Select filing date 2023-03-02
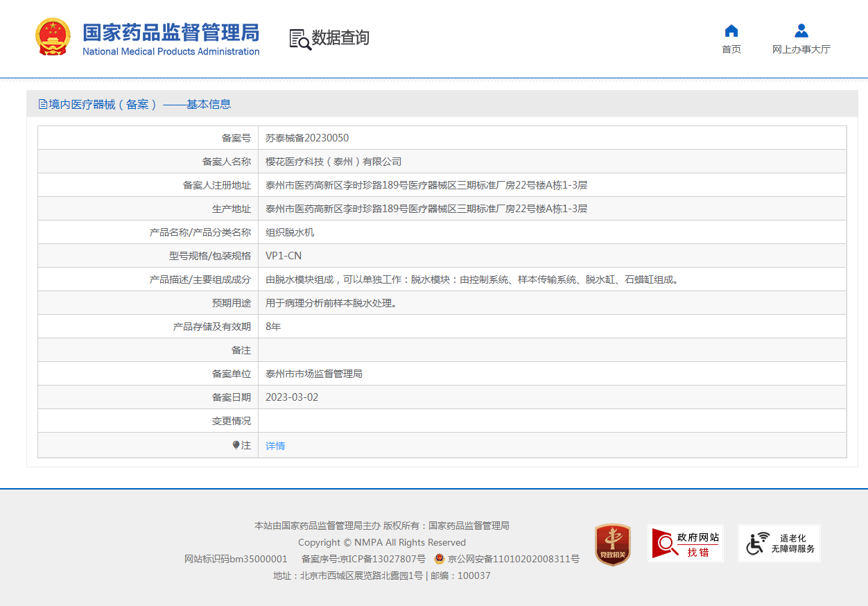868x606 pixels. point(292,397)
